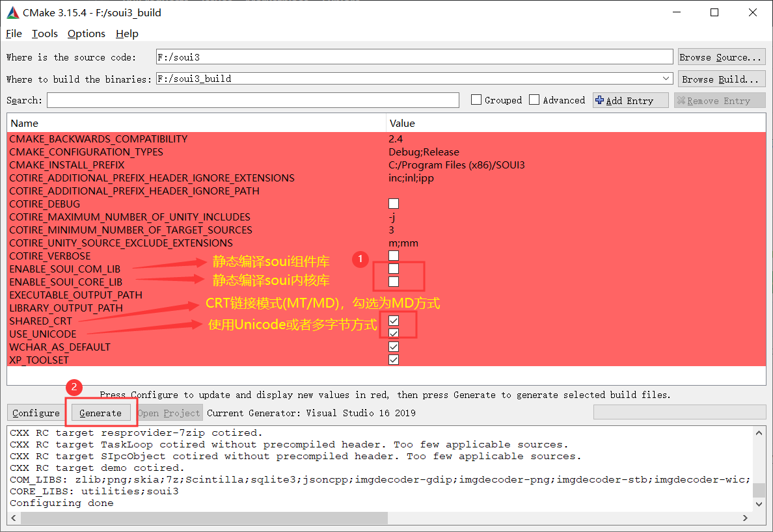Click the Value column header
The width and height of the screenshot is (773, 532).
coord(576,123)
